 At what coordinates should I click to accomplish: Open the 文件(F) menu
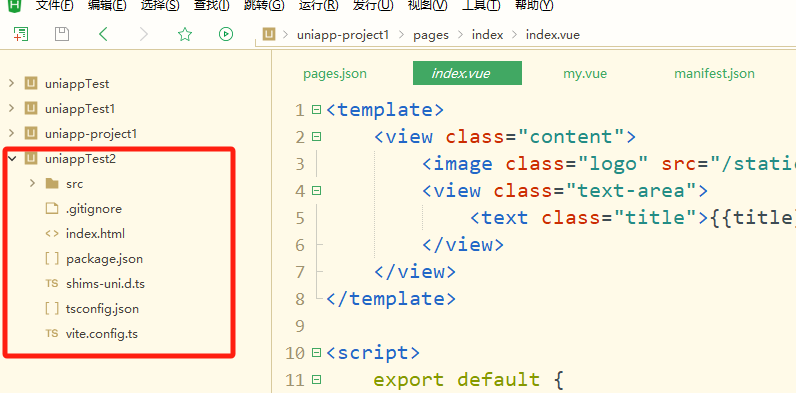coord(55,6)
